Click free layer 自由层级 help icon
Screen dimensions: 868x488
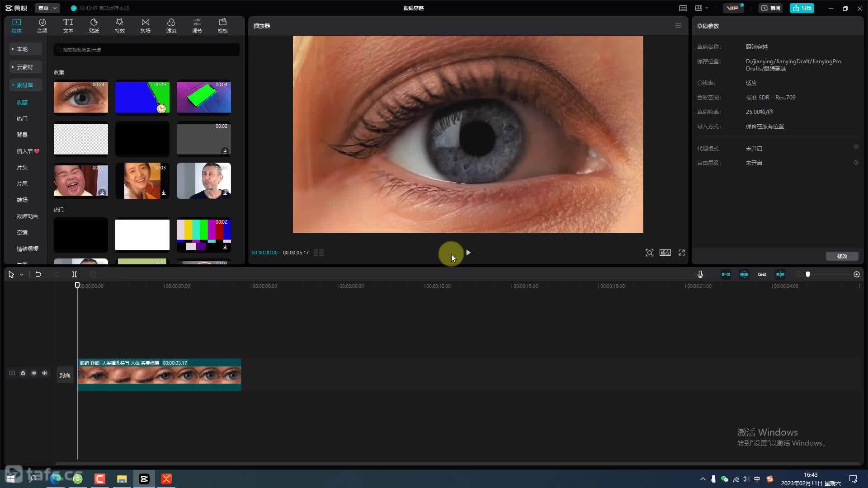click(856, 163)
